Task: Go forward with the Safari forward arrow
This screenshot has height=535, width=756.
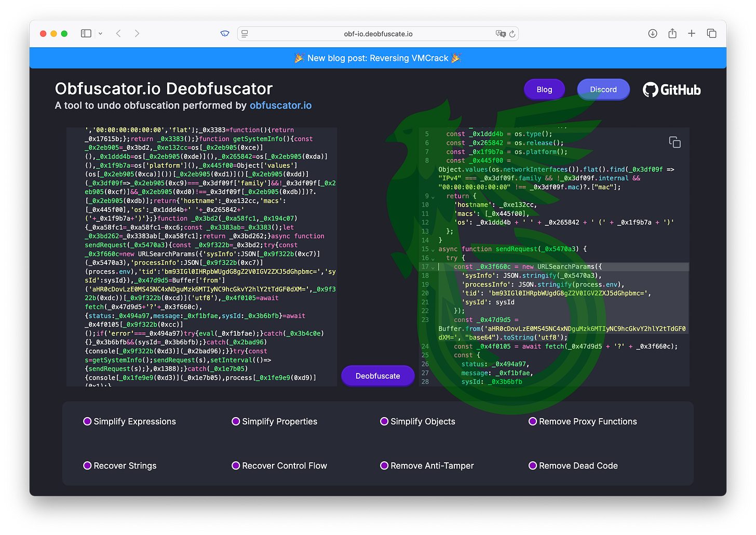Action: point(137,34)
